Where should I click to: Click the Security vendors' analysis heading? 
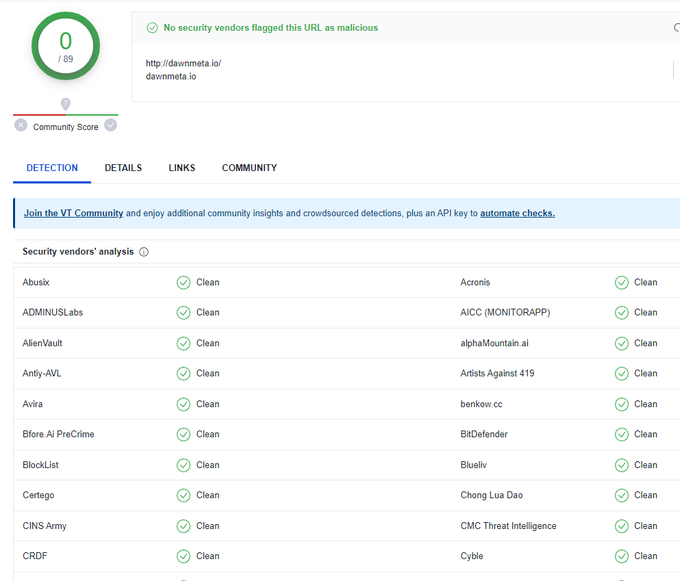point(78,251)
